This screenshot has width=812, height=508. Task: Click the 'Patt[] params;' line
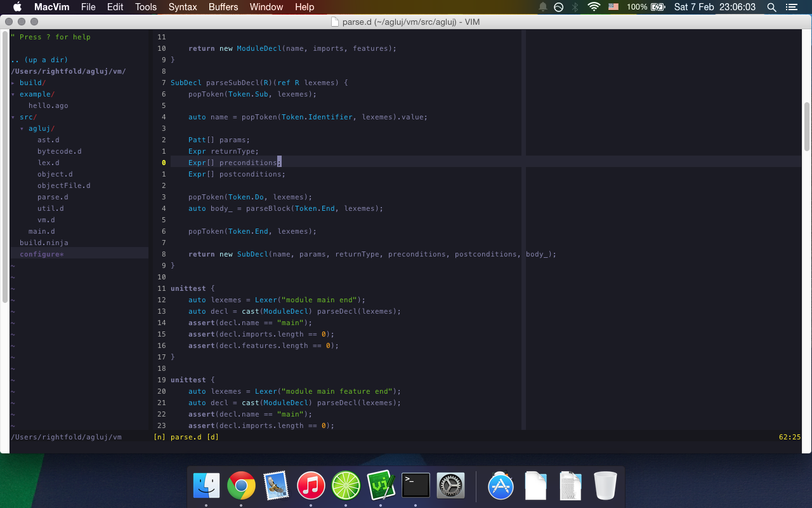tap(219, 140)
